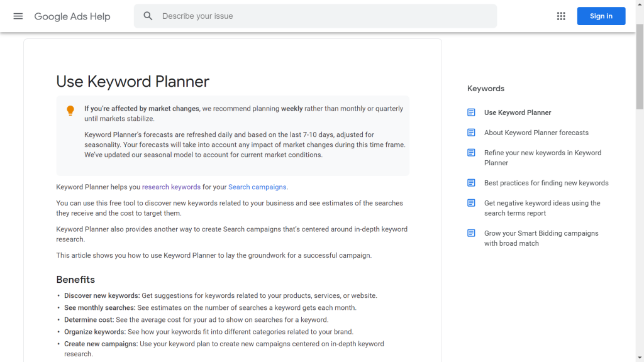Screen dimensions: 644x362
Task: Select About Keyword Planner forecasts in the sidebar
Action: point(536,133)
